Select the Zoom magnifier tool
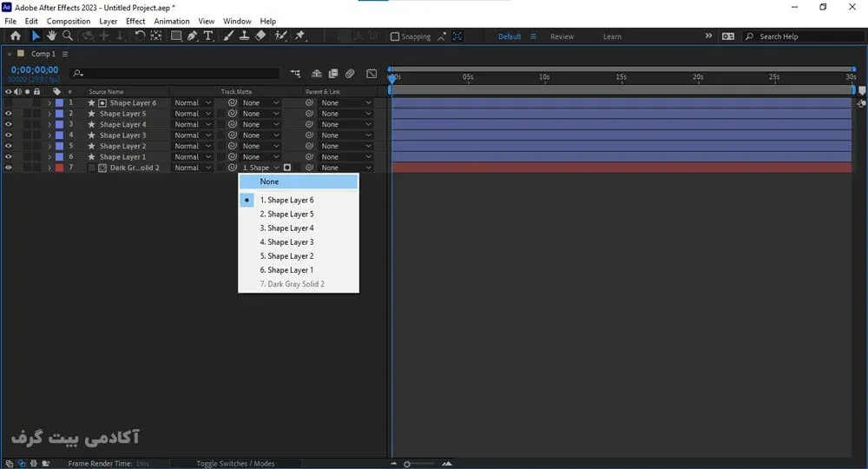This screenshot has height=469, width=868. (x=68, y=36)
